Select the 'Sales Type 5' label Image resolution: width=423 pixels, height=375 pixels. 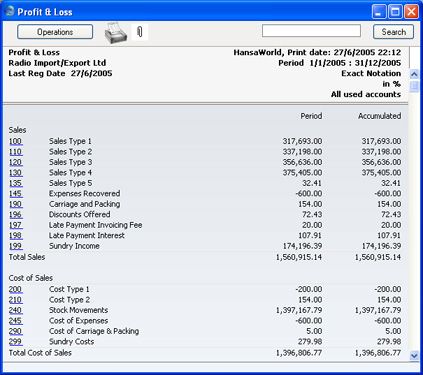point(71,183)
